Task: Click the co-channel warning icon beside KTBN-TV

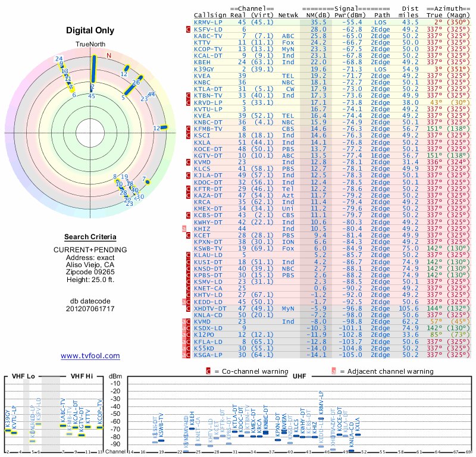Action: pyautogui.click(x=188, y=96)
